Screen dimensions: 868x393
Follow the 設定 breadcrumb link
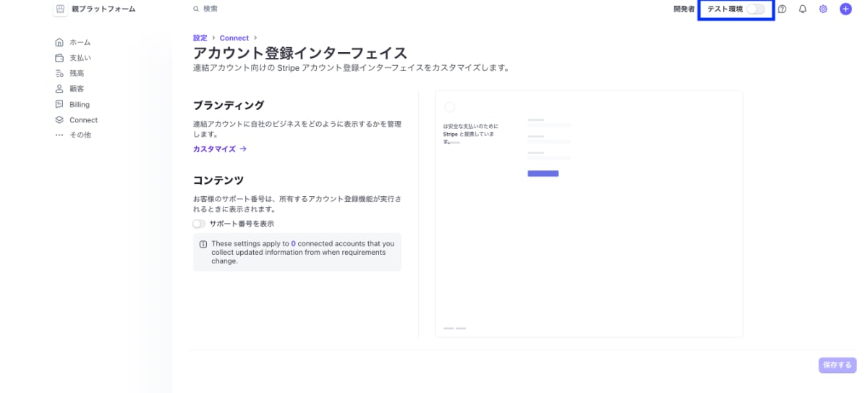pyautogui.click(x=200, y=38)
